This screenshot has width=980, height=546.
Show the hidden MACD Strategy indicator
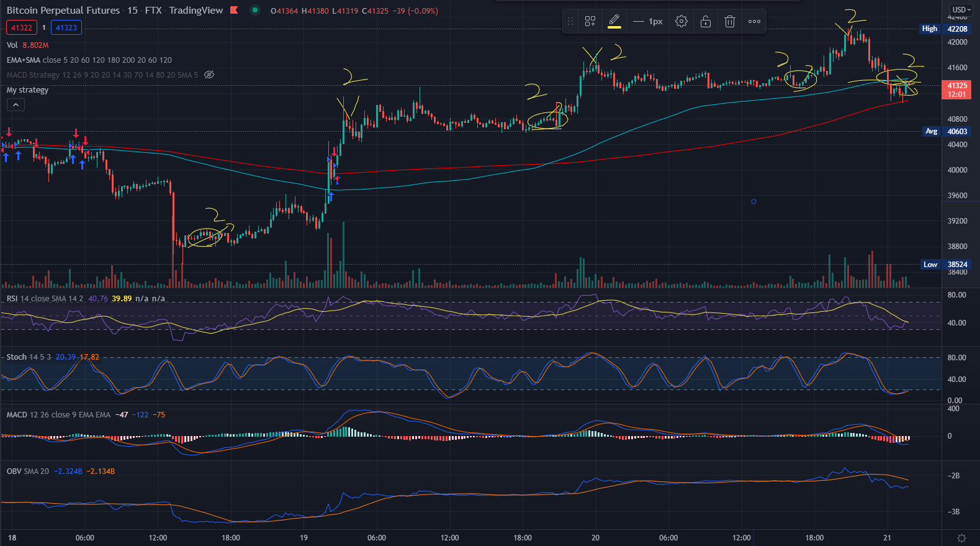209,75
